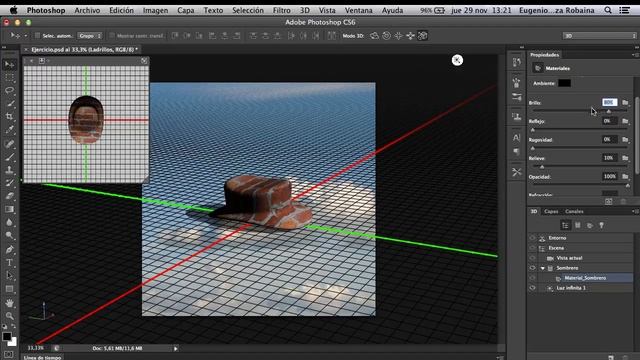Open texture folder menu for Rugosidad
This screenshot has height=360, width=640.
[625, 140]
